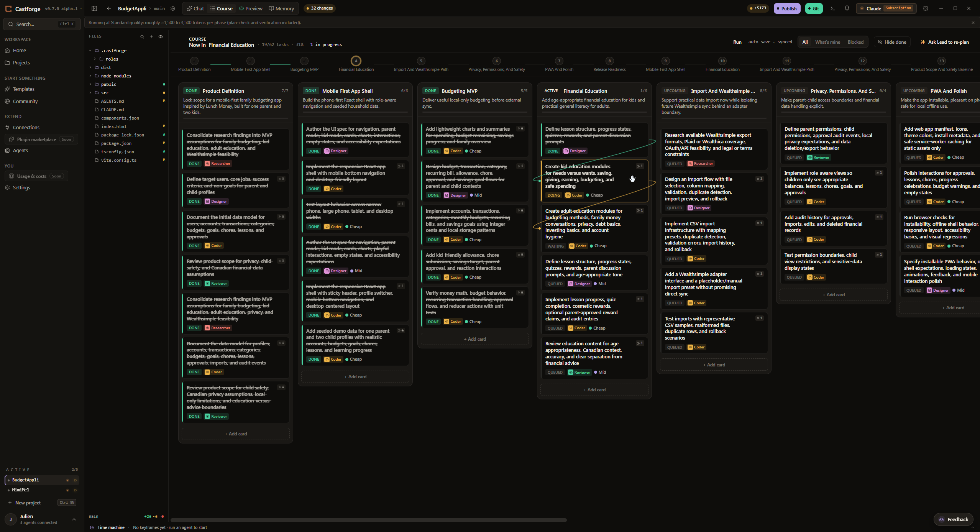This screenshot has width=980, height=532.
Task: Open the terminal prompt icon
Action: click(832, 8)
